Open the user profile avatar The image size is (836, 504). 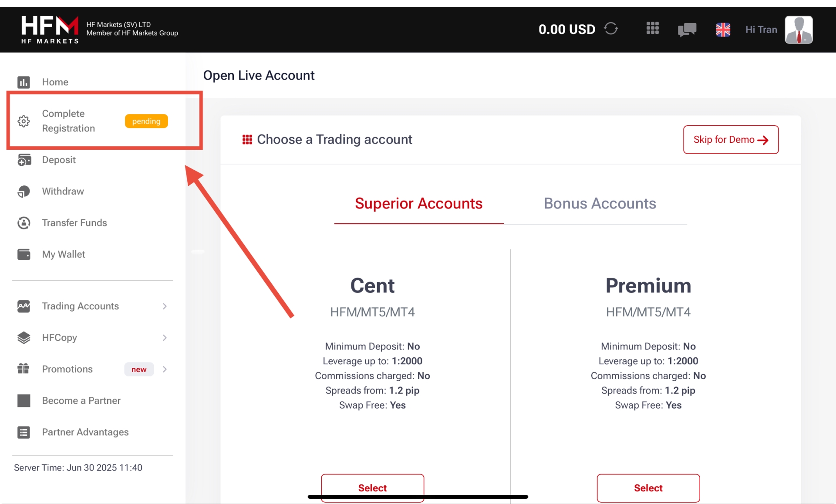point(799,30)
